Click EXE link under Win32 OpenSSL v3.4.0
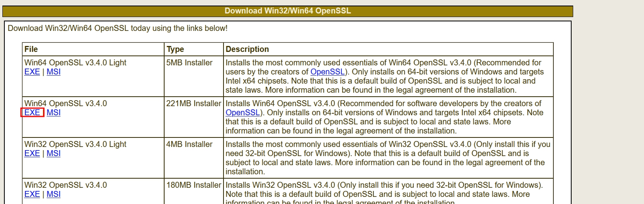The height and width of the screenshot is (204, 644). 32,194
